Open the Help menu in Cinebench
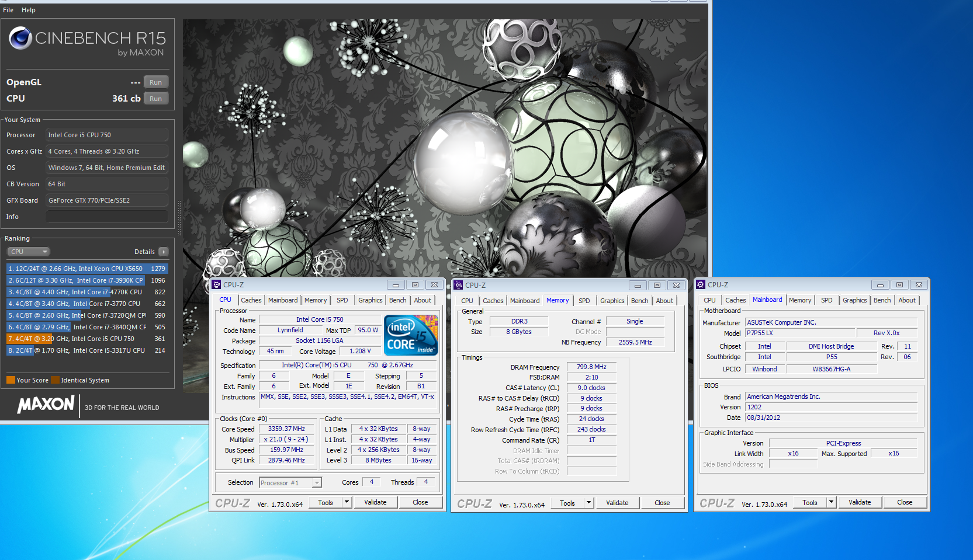Screen dimensions: 973x560 click(x=29, y=10)
